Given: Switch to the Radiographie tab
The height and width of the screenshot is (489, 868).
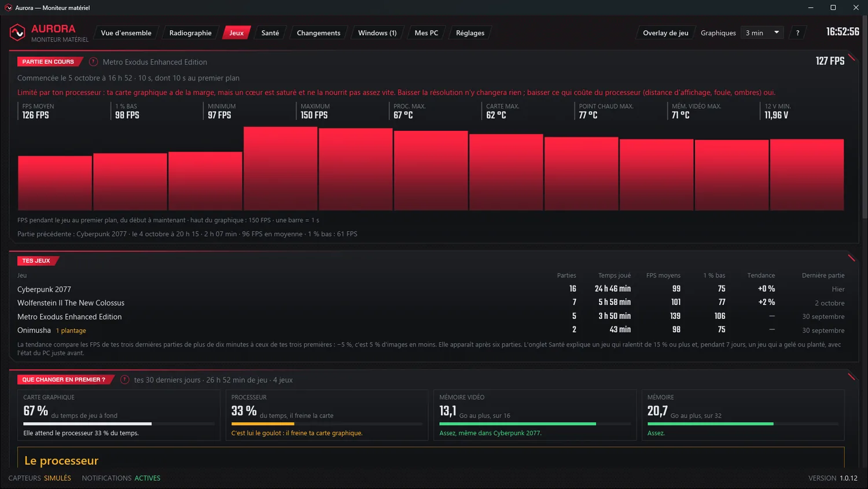Looking at the screenshot, I should (x=190, y=33).
